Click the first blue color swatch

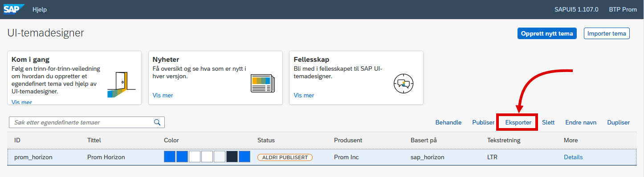point(170,157)
